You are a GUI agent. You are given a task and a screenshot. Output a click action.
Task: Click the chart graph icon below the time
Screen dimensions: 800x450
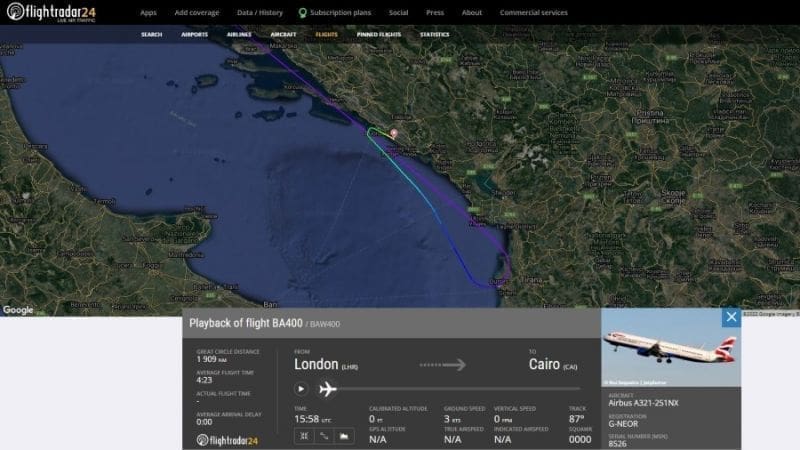point(344,436)
